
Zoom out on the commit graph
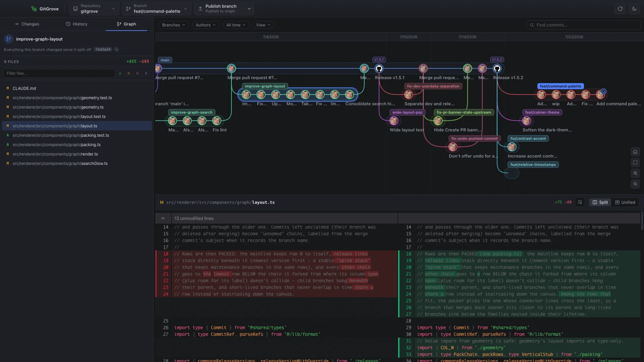[635, 184]
